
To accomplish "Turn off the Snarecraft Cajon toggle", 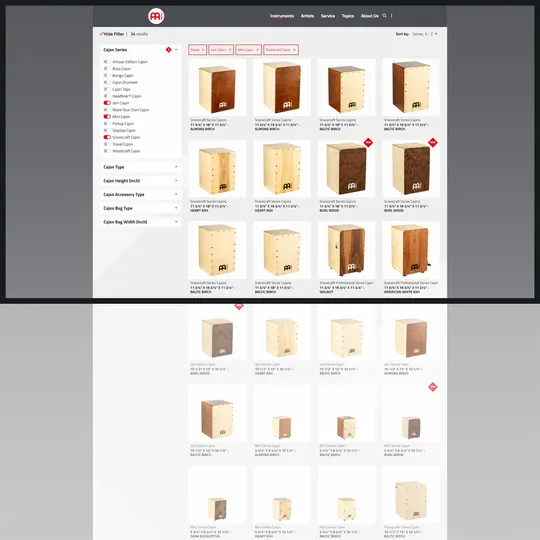I will (107, 137).
